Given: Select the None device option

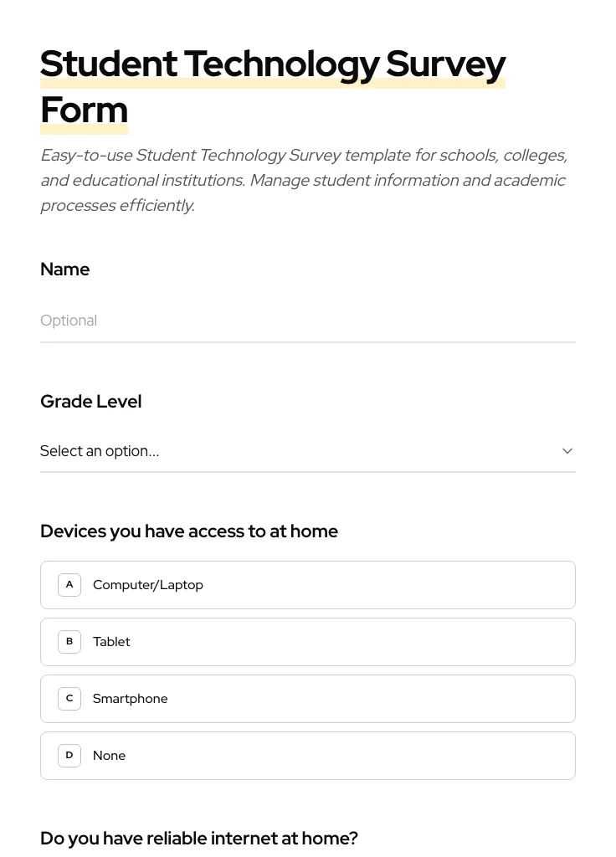Looking at the screenshot, I should (308, 755).
